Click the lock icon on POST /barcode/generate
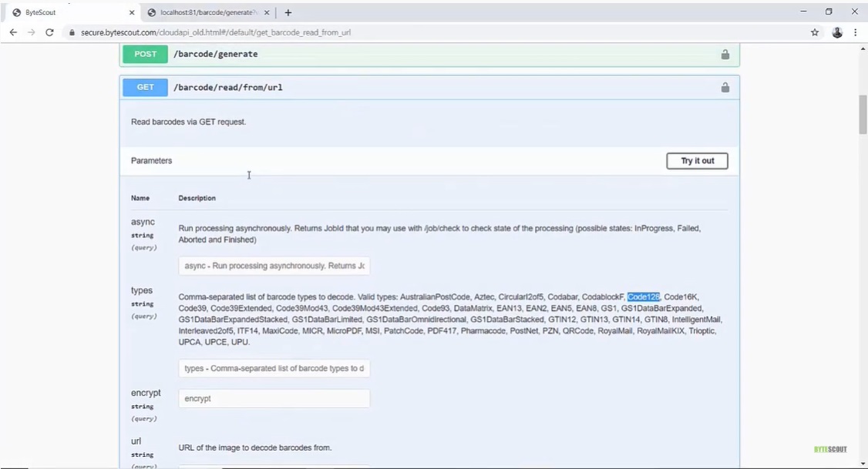Viewport: 868px width, 469px height. pyautogui.click(x=725, y=54)
